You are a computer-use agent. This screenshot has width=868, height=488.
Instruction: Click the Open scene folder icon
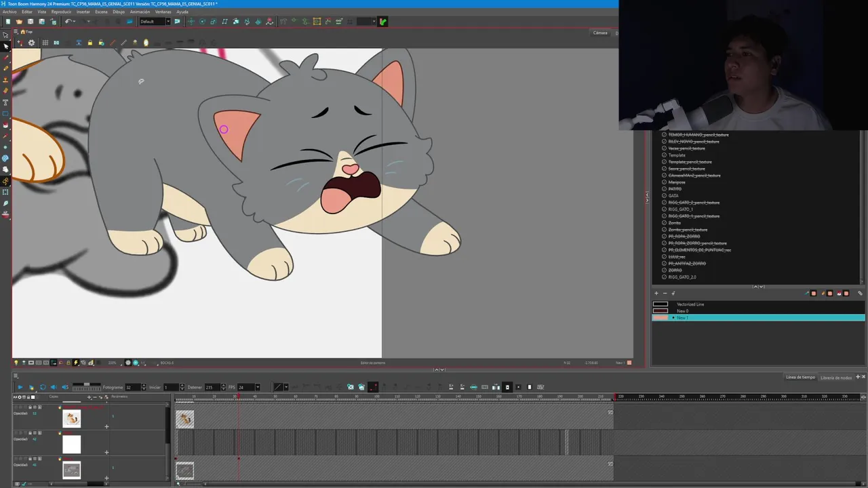[19, 22]
